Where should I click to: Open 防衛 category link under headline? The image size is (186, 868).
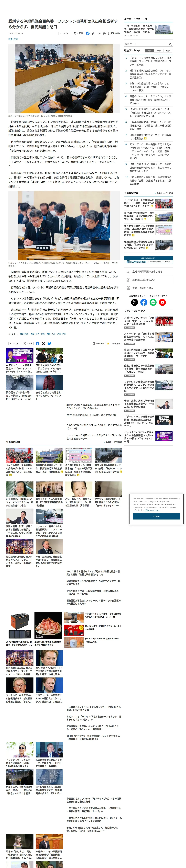pyautogui.click(x=16, y=39)
